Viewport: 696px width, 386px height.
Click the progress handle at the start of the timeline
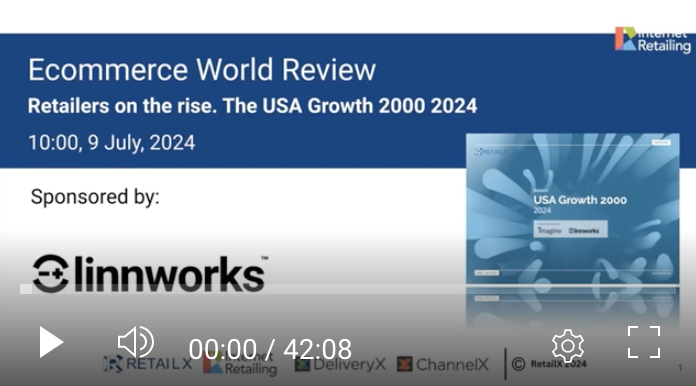(x=26, y=290)
